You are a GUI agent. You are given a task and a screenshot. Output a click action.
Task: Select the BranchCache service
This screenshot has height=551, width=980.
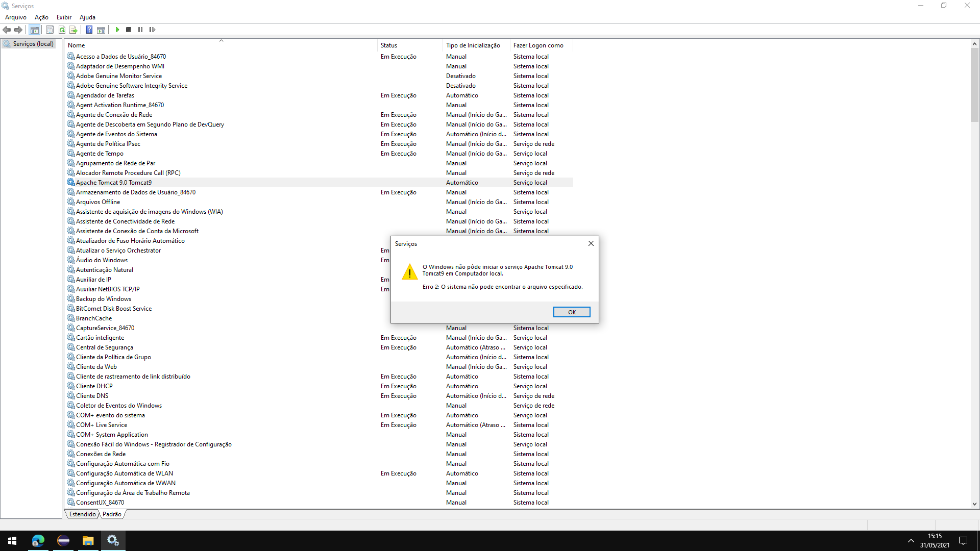coord(228,318)
